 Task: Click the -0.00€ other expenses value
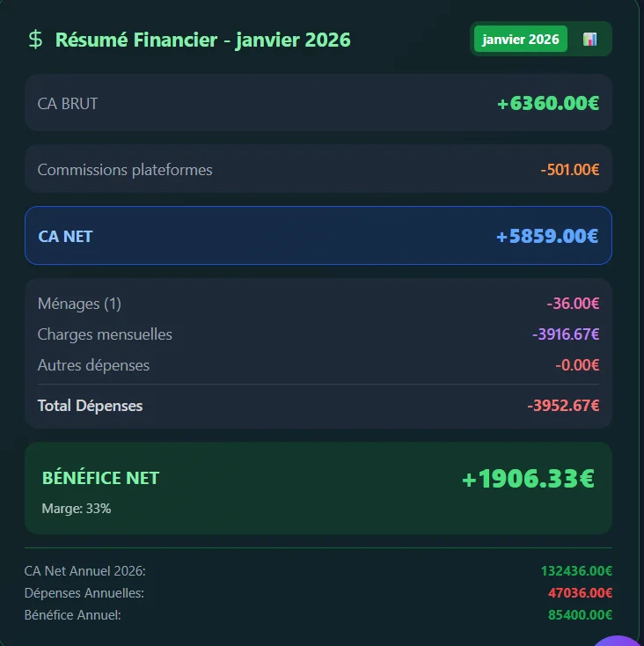577,365
